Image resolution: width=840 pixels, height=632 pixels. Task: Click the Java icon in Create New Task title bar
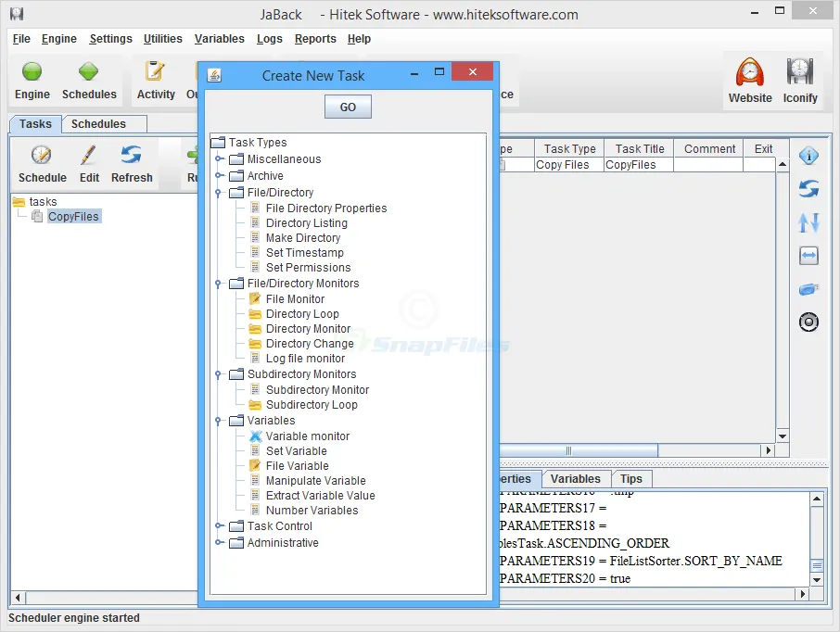click(x=214, y=75)
